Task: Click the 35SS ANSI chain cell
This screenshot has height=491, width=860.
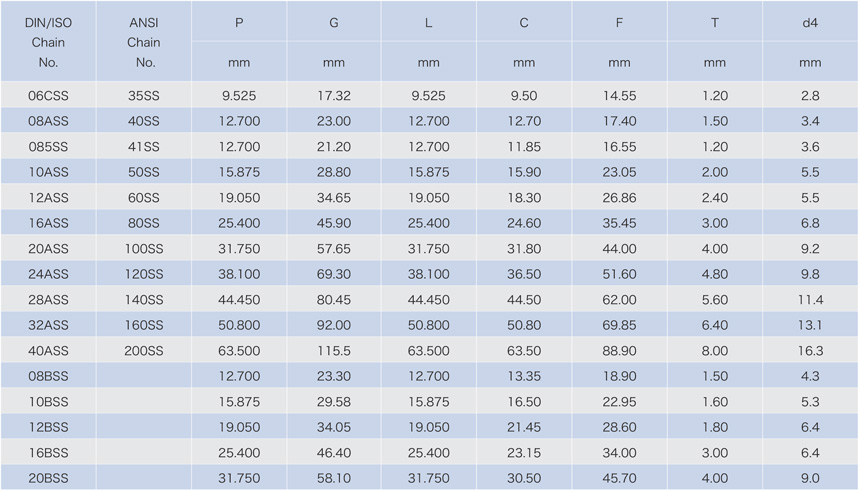Action: coord(144,96)
